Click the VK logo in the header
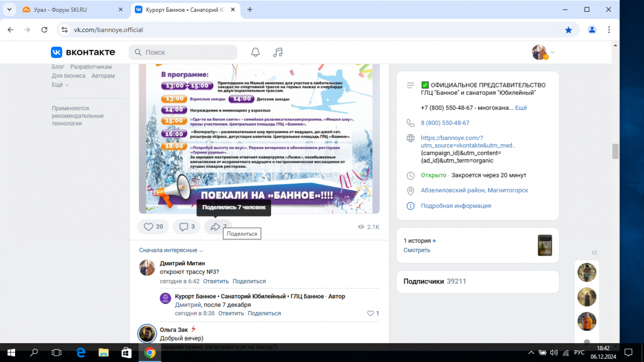Image resolution: width=644 pixels, height=362 pixels. click(x=83, y=52)
